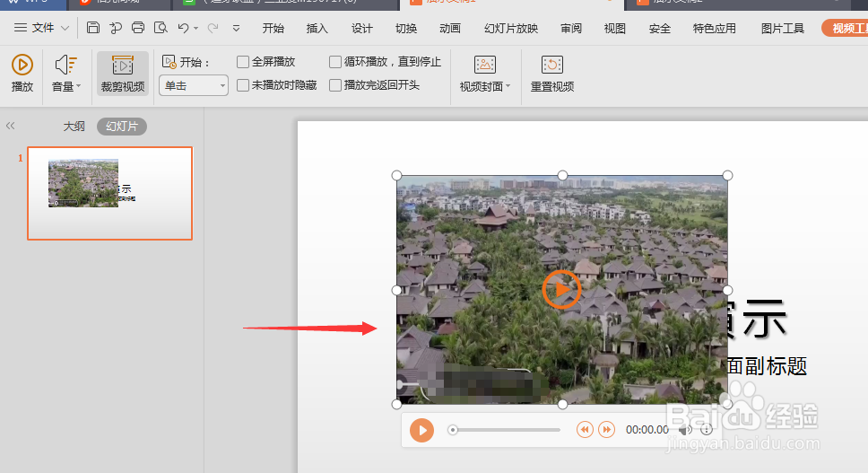Screen dimensions: 868x473
Task: Select the highlighted video tools tab
Action: point(846,28)
